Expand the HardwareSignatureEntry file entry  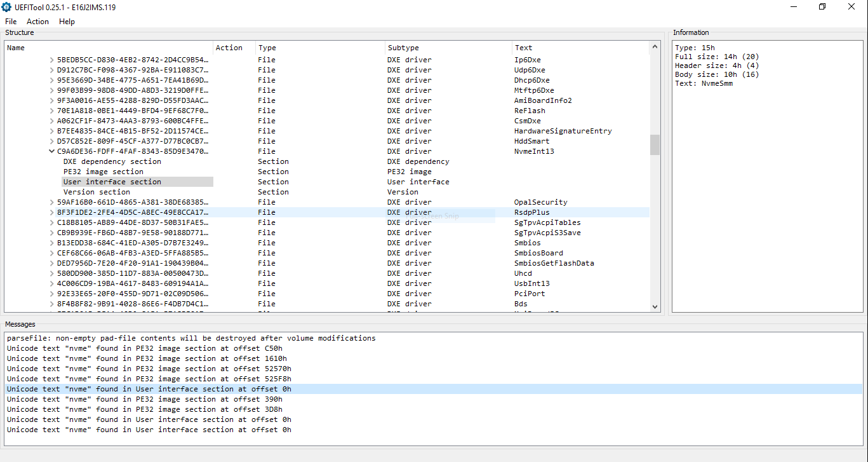(52, 131)
